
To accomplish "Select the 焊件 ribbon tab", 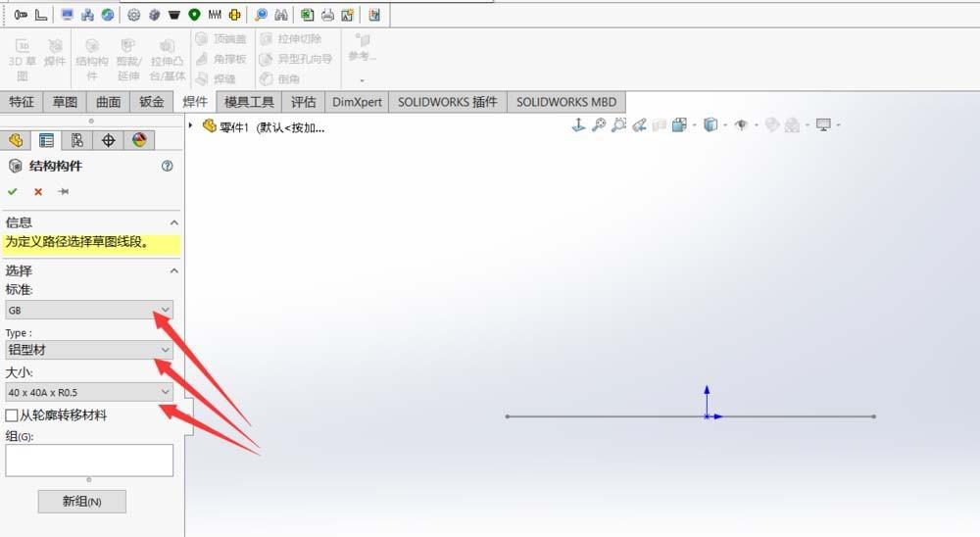I will click(x=194, y=102).
